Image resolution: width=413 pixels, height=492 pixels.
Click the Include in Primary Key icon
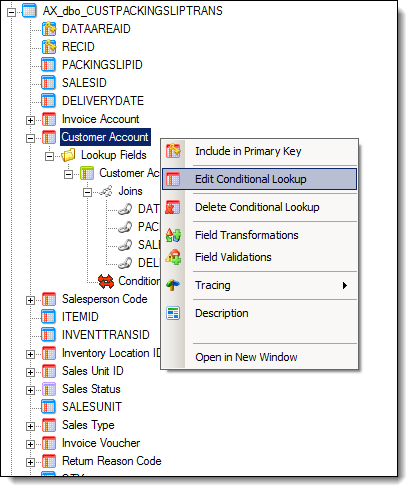pos(173,151)
